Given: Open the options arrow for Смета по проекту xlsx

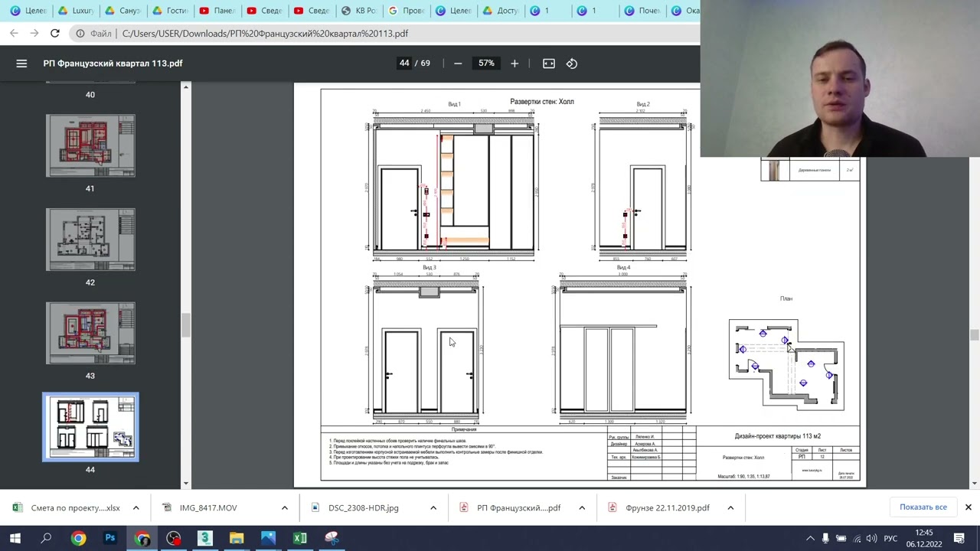Looking at the screenshot, I should pos(136,507).
